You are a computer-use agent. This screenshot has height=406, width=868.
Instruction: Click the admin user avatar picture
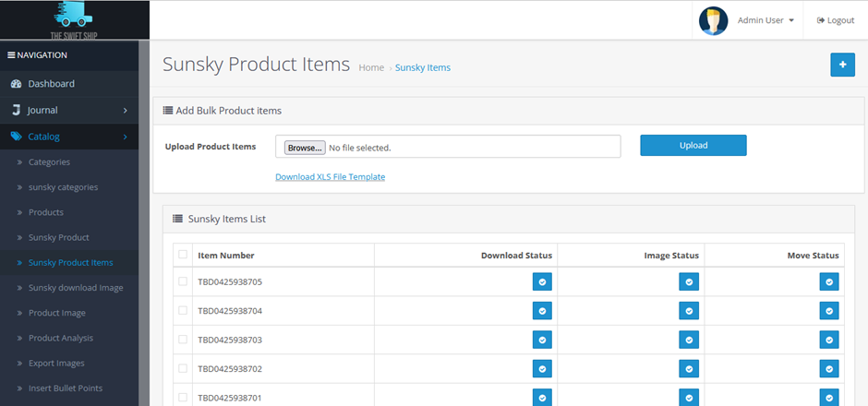pyautogui.click(x=713, y=20)
